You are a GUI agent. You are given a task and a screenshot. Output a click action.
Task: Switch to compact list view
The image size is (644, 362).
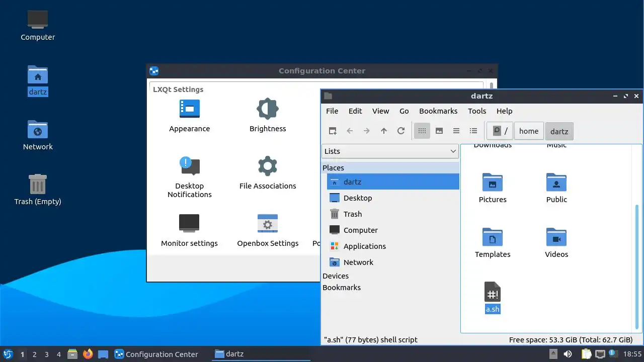456,131
